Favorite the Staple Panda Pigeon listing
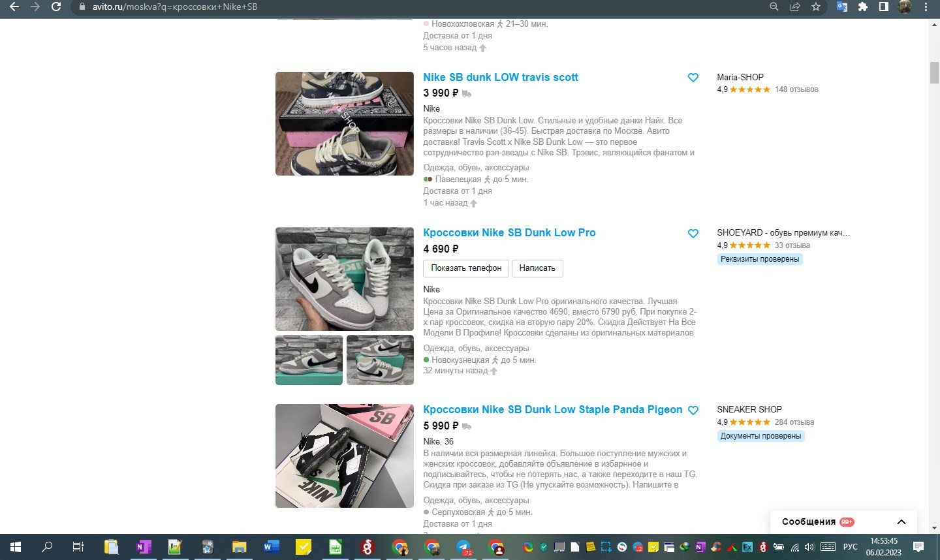940x560 pixels. 693,411
